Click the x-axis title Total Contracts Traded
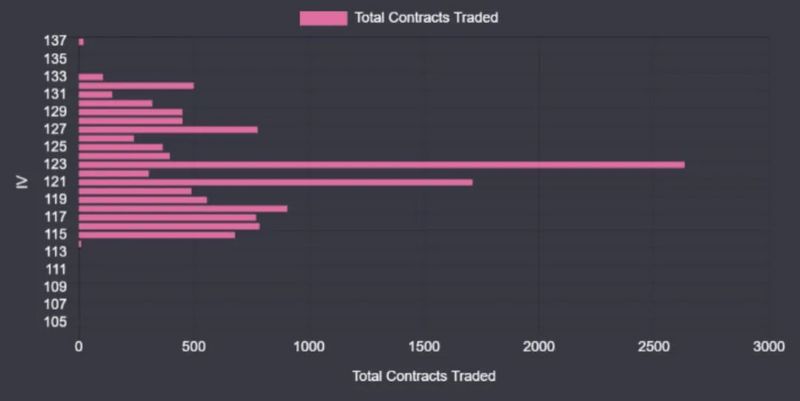This screenshot has width=800, height=401. 424,376
